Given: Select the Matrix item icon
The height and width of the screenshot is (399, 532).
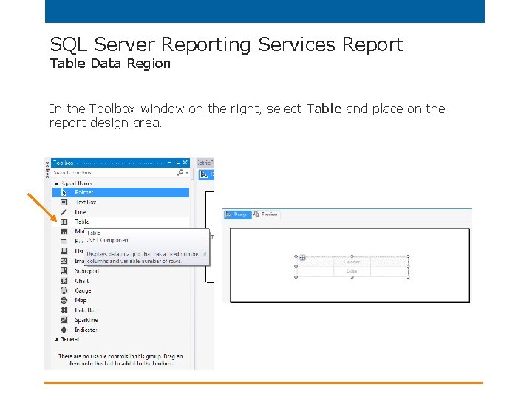Looking at the screenshot, I should (x=64, y=232).
